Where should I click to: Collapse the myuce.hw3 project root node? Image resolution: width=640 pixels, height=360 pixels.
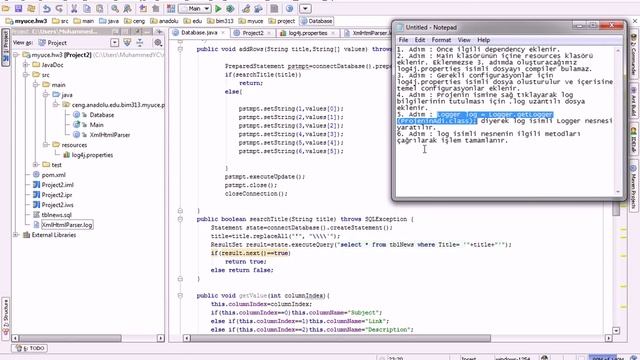point(16,55)
